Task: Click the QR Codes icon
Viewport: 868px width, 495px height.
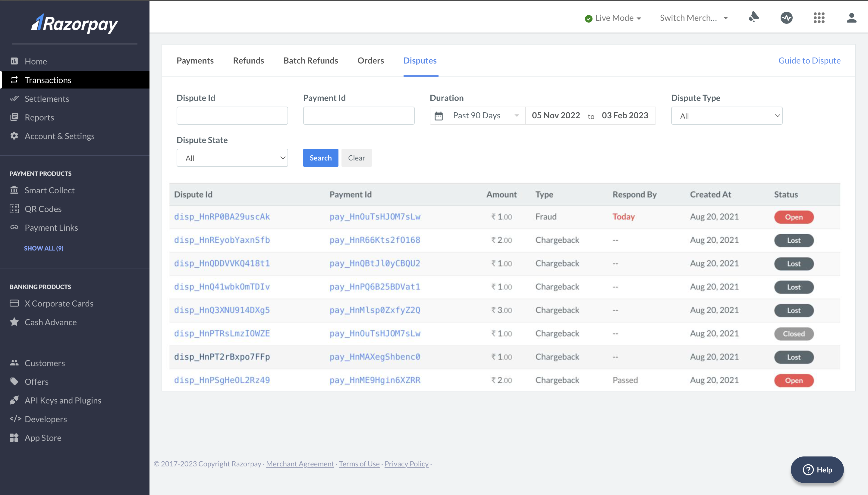Action: (x=14, y=208)
